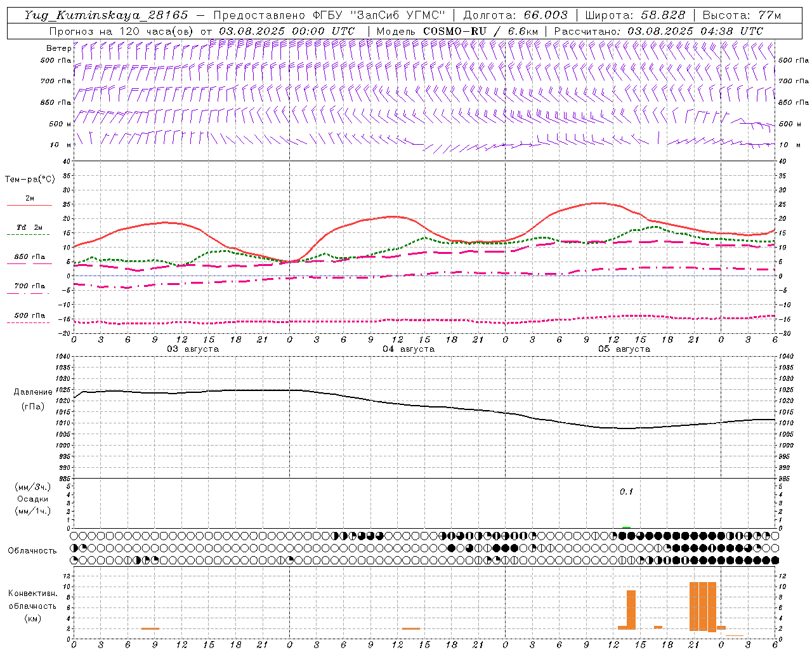
Task: Click the 0.1 precipitation amount value
Action: click(x=626, y=492)
